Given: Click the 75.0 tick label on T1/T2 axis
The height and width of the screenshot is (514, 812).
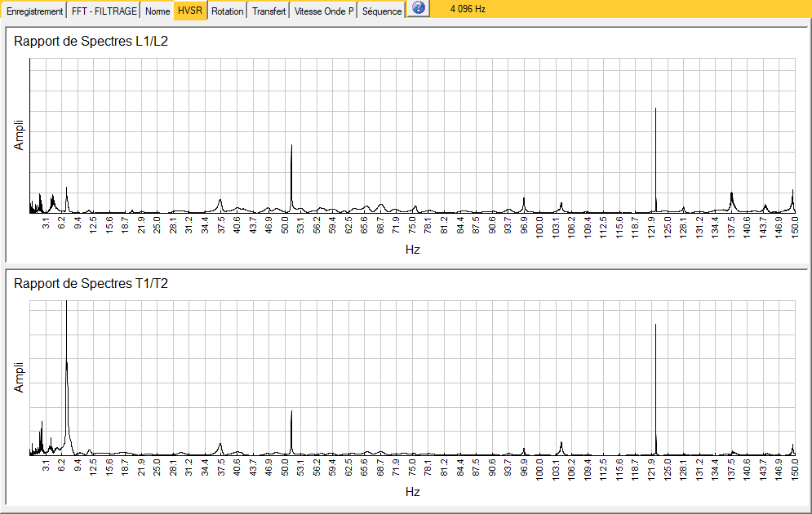Looking at the screenshot, I should click(x=413, y=467).
